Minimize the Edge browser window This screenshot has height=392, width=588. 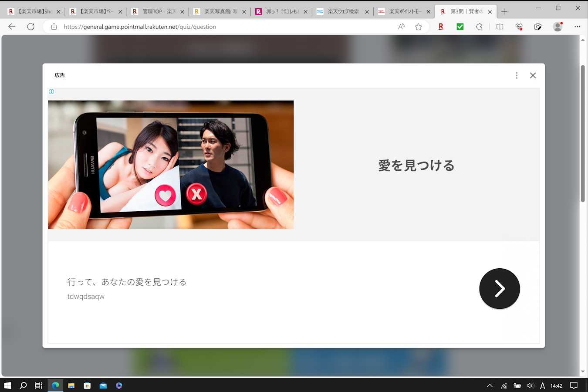click(538, 8)
